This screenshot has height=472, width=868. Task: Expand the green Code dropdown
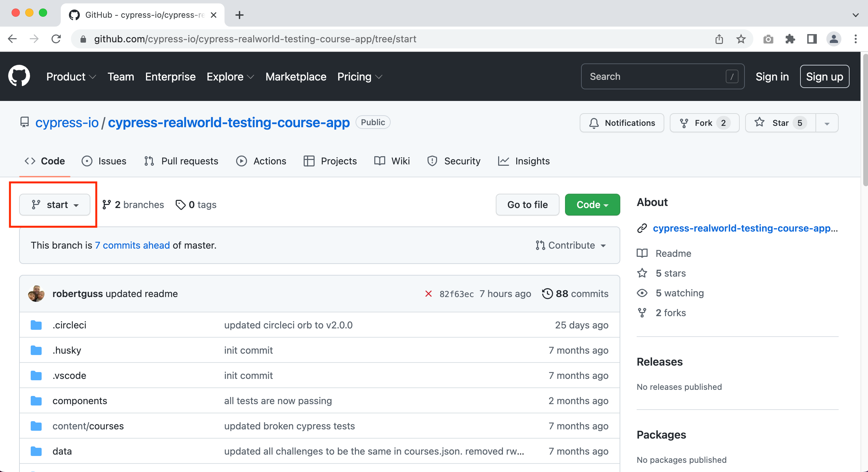(x=592, y=205)
